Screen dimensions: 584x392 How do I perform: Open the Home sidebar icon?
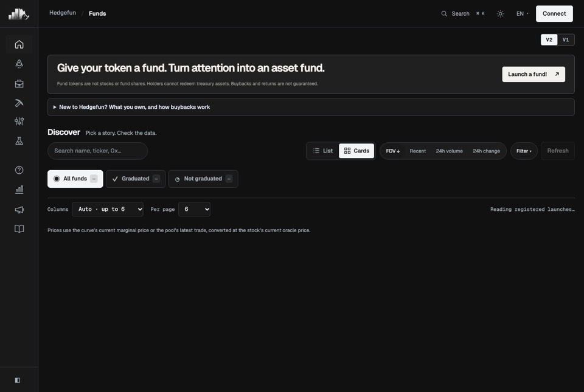click(x=19, y=44)
